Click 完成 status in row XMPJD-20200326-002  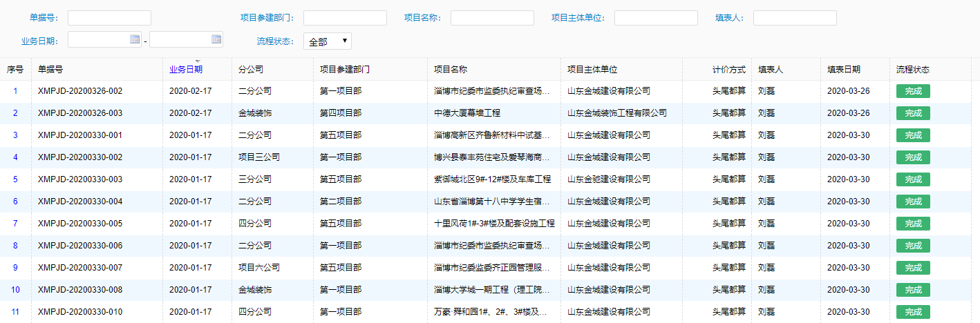coord(913,91)
